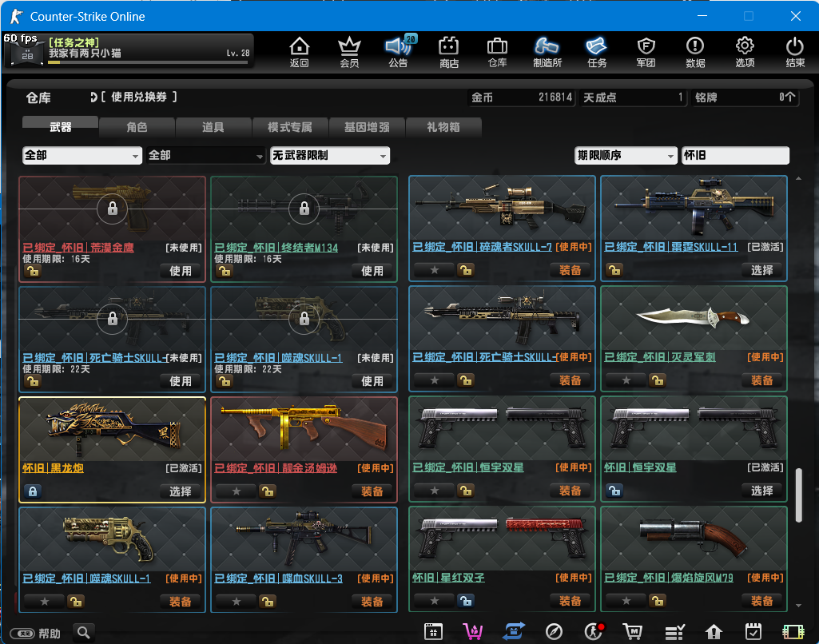Open the 怀旧|星红双子 weapon name link
Image resolution: width=819 pixels, height=644 pixels.
pos(448,578)
